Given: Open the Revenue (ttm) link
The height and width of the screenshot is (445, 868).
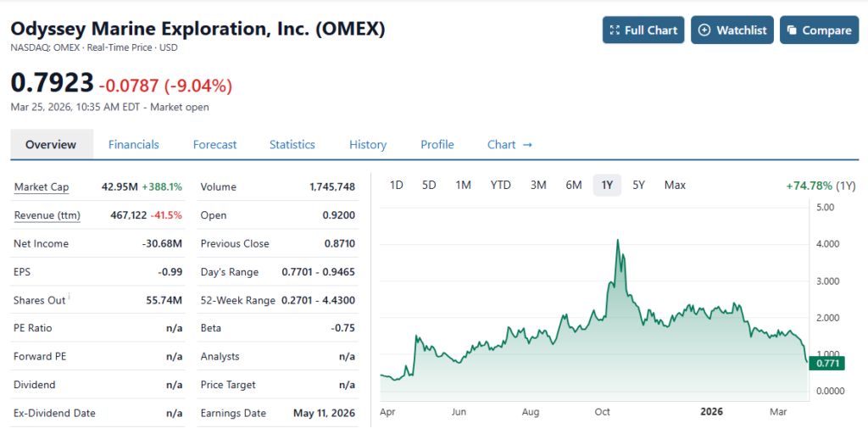Looking at the screenshot, I should (x=47, y=215).
